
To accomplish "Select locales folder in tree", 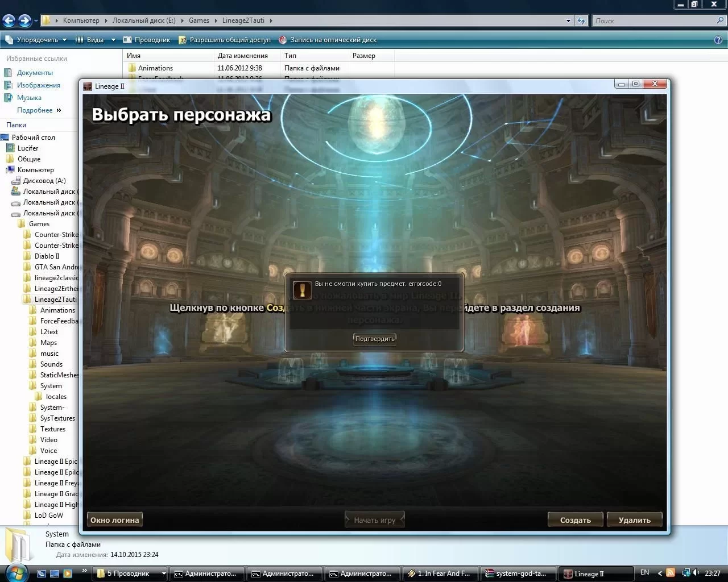I will tap(56, 397).
